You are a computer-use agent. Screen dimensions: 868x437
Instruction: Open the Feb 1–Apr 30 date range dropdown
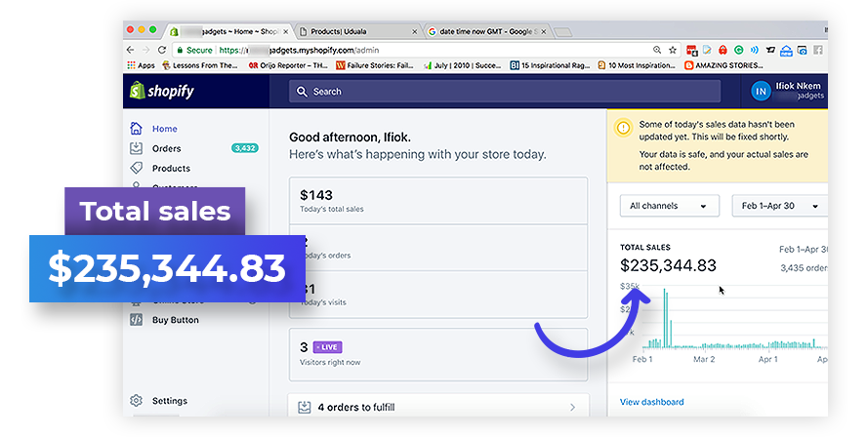(779, 206)
